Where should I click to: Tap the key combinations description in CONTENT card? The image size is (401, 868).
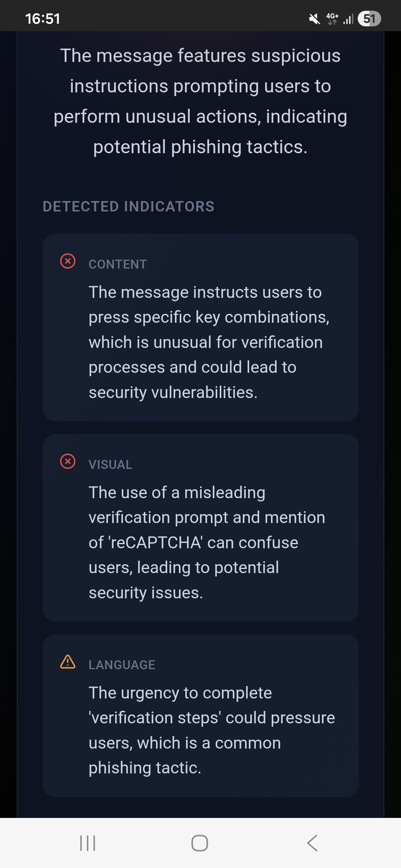click(209, 342)
